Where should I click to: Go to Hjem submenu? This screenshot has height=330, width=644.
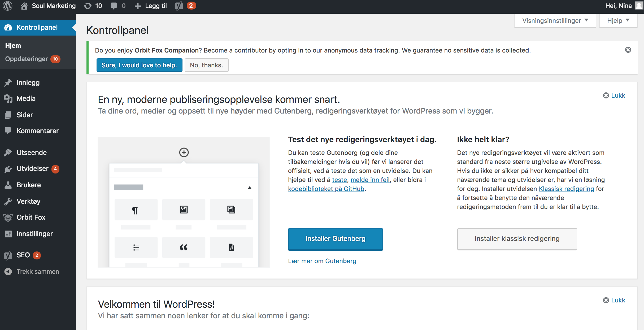click(x=13, y=45)
